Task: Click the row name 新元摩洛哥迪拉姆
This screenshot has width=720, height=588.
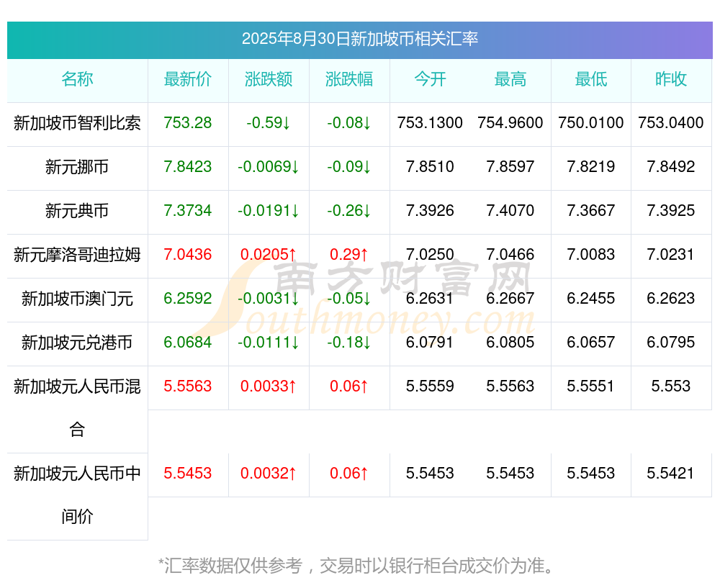Action: coord(77,254)
